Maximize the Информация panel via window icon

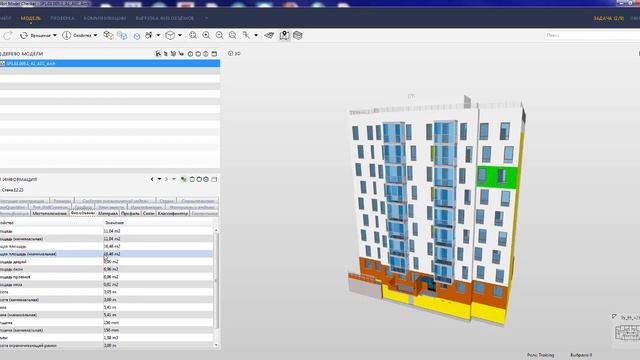214,179
